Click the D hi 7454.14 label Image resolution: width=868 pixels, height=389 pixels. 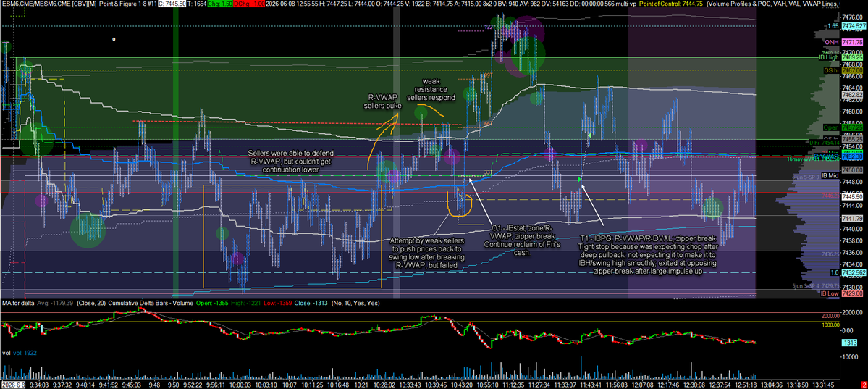tap(825, 143)
